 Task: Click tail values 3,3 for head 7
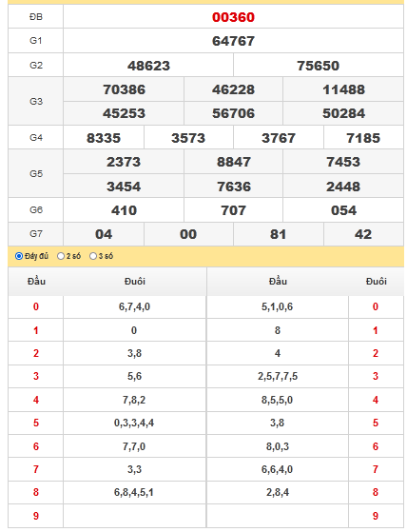coord(134,469)
